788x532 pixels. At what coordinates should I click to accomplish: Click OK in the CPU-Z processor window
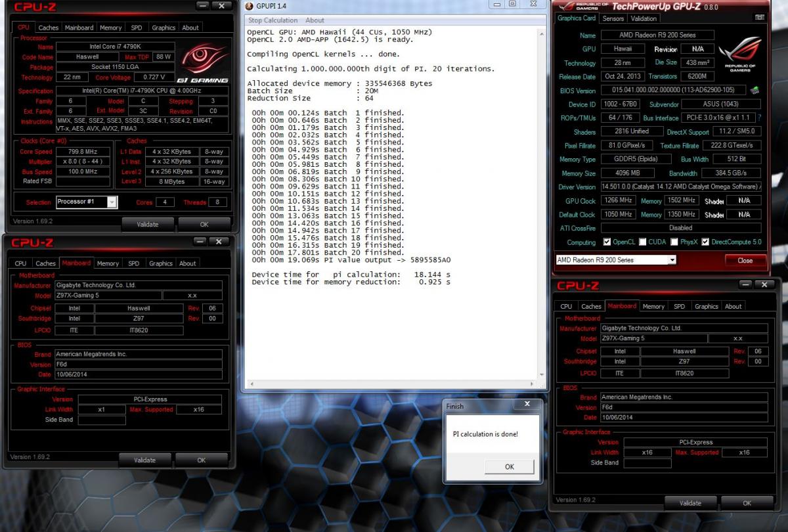click(x=204, y=224)
